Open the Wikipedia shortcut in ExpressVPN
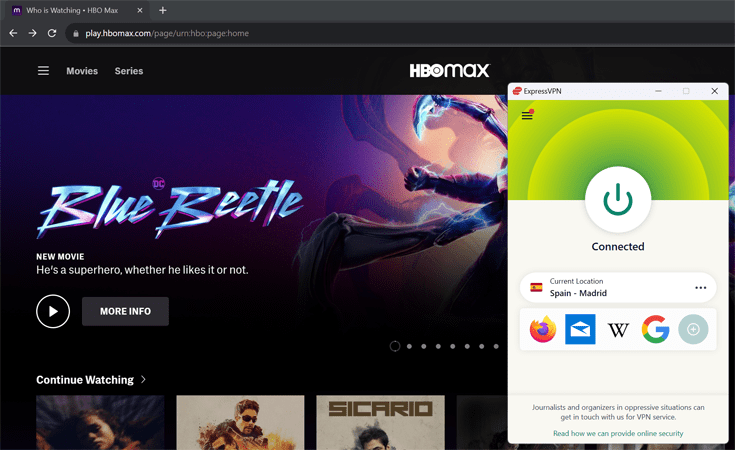735x450 pixels. (618, 330)
